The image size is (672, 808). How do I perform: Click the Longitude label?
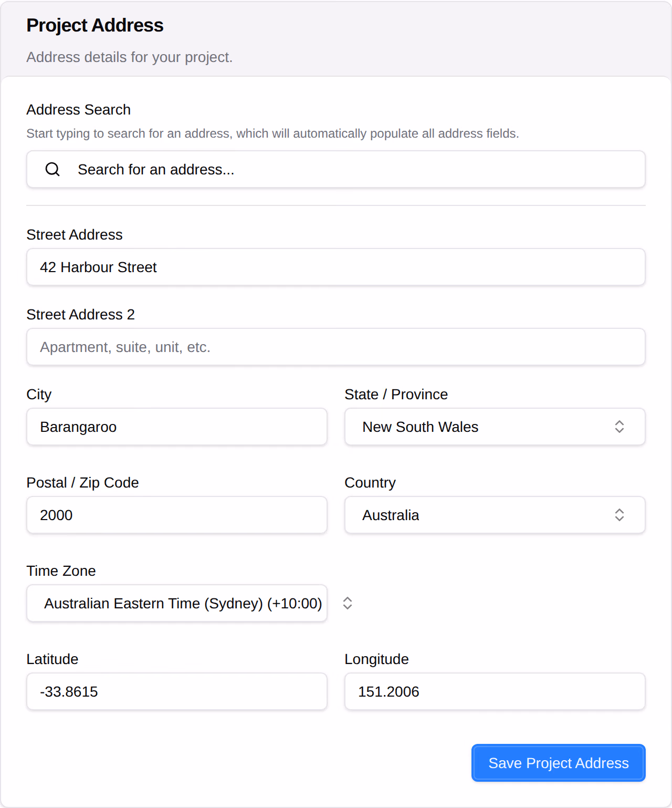click(x=377, y=659)
